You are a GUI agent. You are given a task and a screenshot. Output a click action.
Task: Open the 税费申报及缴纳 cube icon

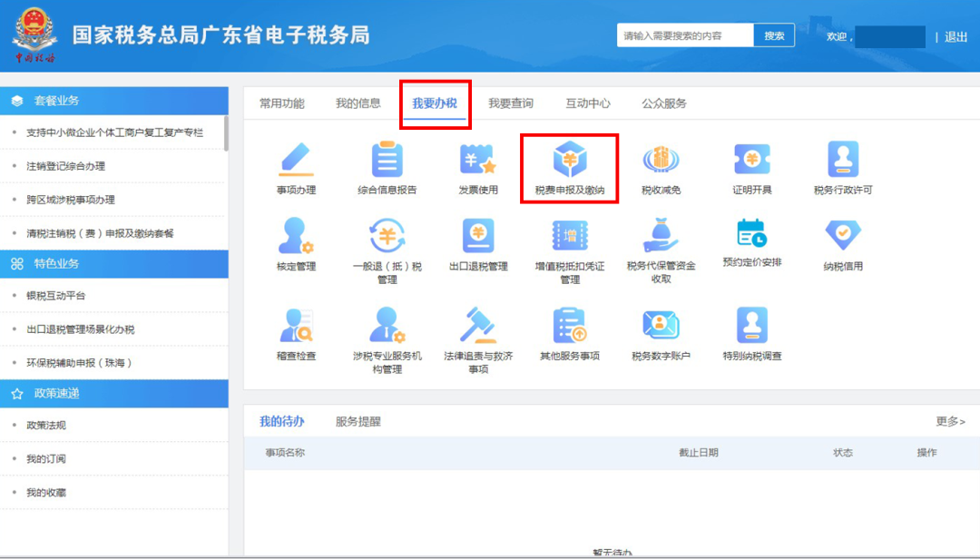[x=569, y=159]
